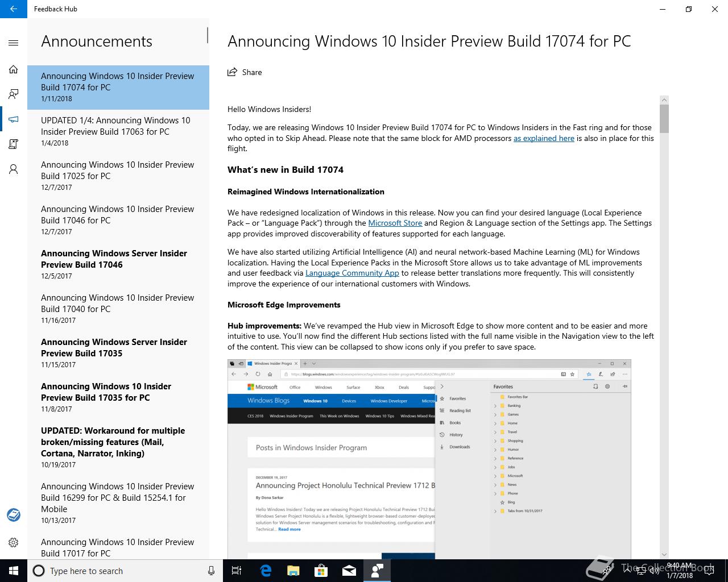Open Windows Server Build 17035 announcement
Screen dimensions: 728x582
click(x=118, y=353)
